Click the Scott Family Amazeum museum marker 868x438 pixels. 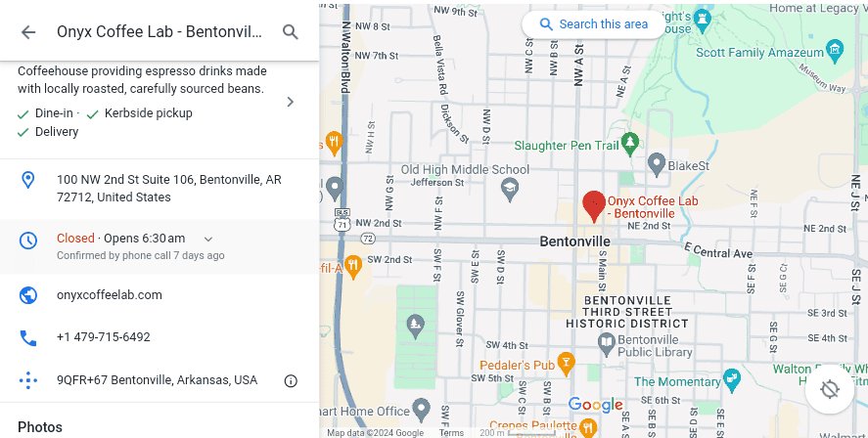834,51
